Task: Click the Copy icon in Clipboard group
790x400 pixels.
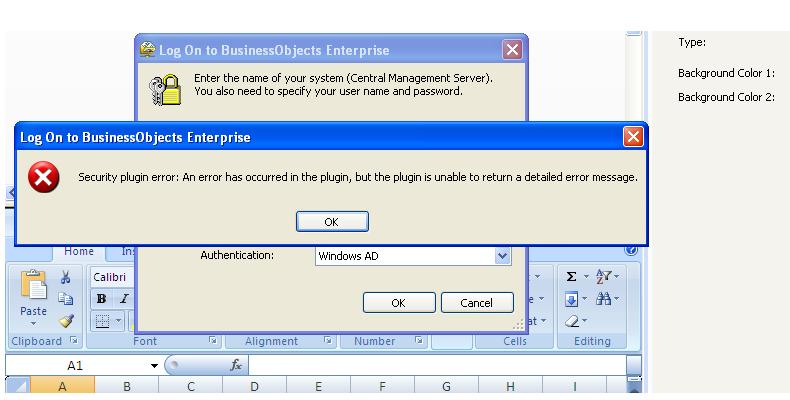Action: [x=65, y=299]
